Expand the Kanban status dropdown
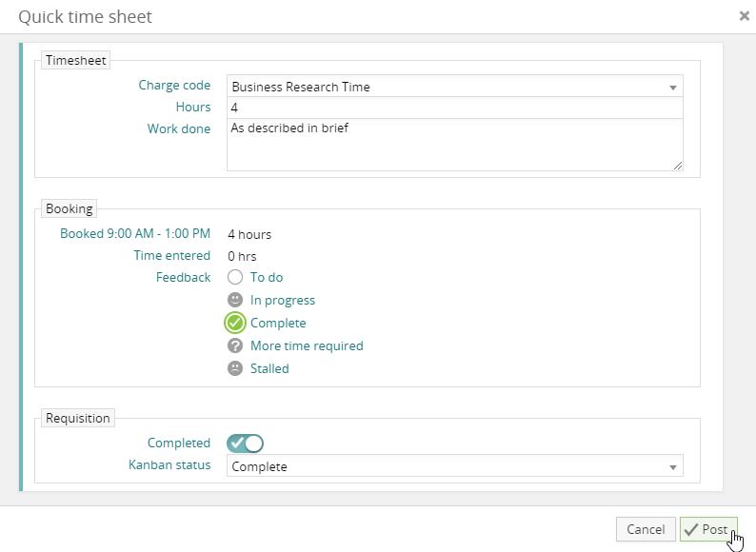 454,466
